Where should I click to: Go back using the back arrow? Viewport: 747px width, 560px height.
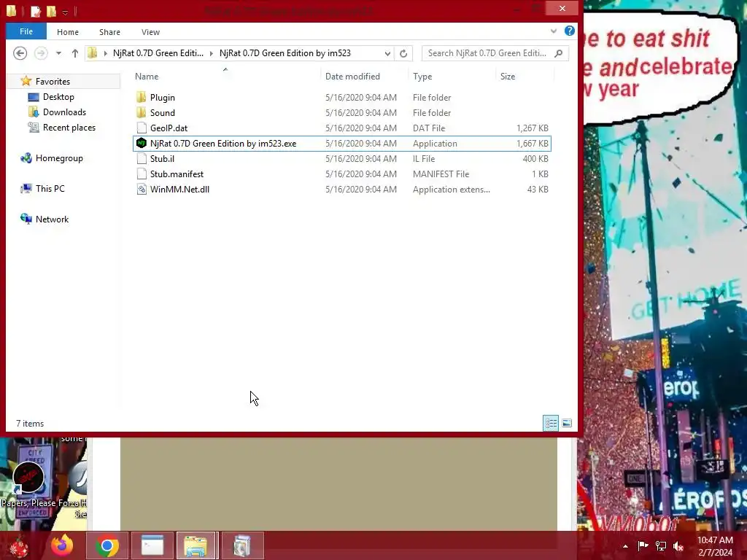pyautogui.click(x=20, y=52)
